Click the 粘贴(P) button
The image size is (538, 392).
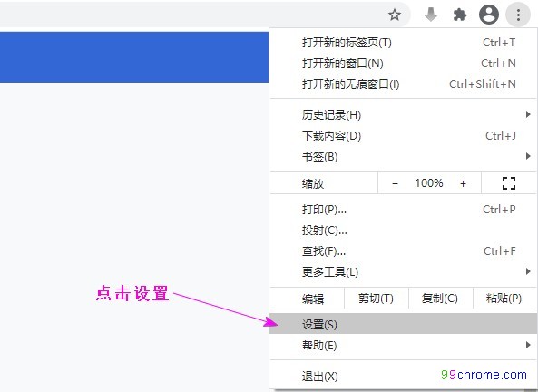[504, 299]
